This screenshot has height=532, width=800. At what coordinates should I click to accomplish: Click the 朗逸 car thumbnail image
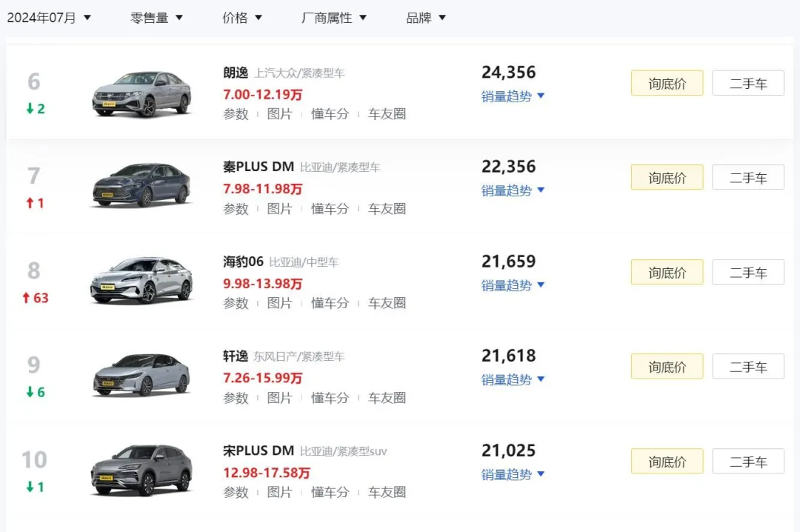tap(141, 93)
